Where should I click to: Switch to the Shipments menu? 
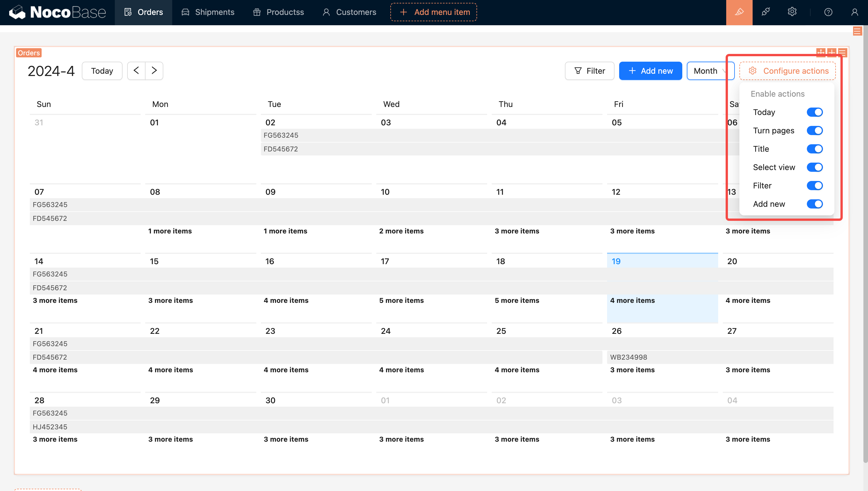208,12
